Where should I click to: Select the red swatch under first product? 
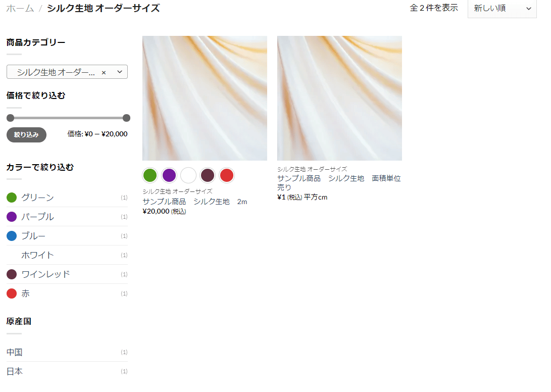coord(227,175)
